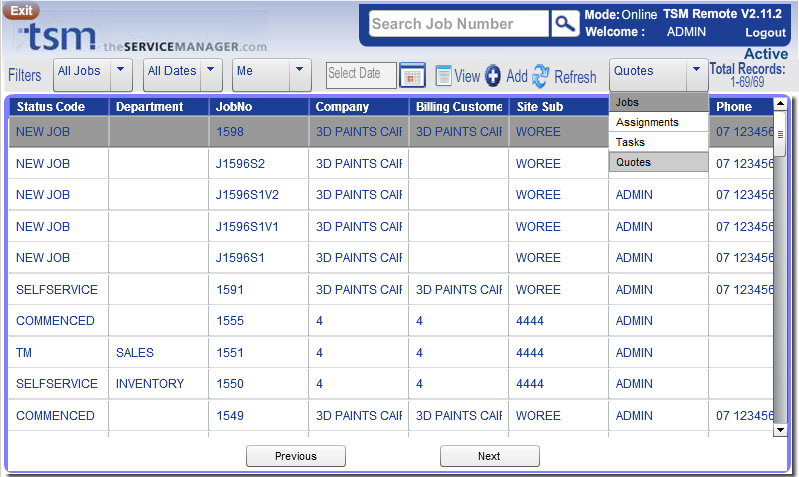Click the Previous page button
The width and height of the screenshot is (799, 477).
point(296,456)
